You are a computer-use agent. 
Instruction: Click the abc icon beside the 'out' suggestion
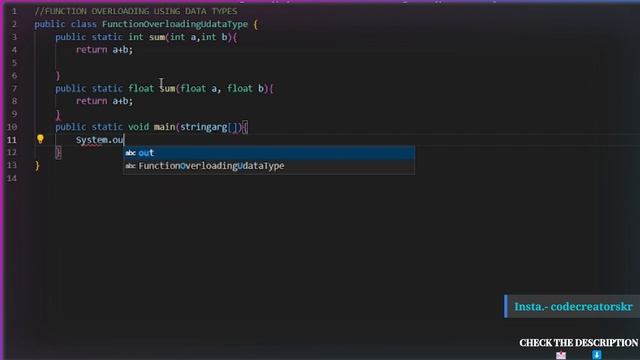pos(130,153)
